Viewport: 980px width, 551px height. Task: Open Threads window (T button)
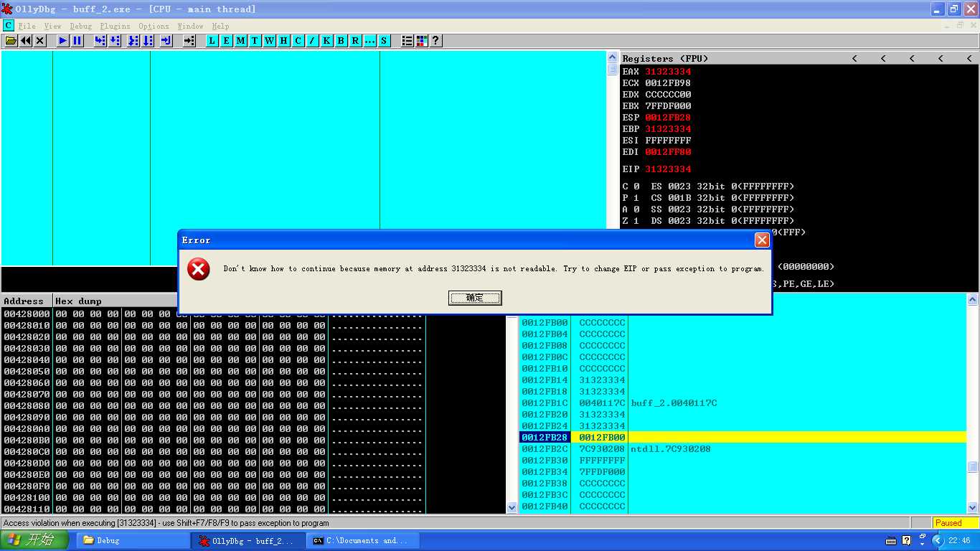click(x=255, y=41)
